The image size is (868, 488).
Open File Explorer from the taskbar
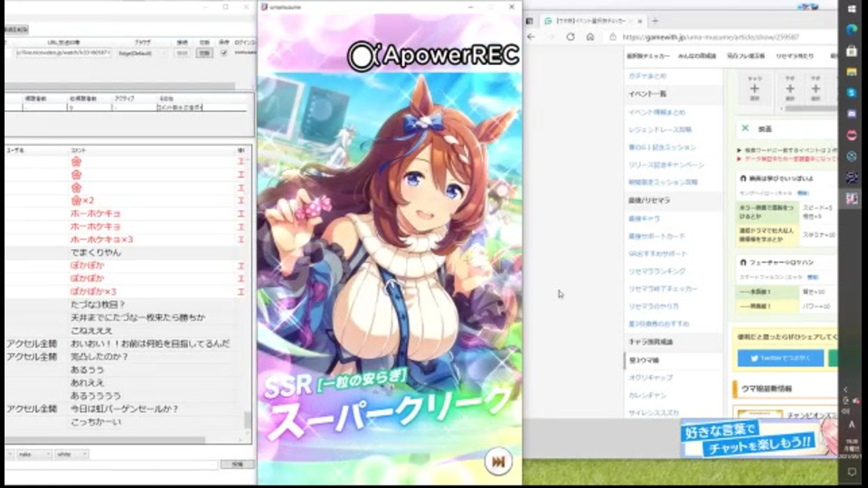(852, 72)
